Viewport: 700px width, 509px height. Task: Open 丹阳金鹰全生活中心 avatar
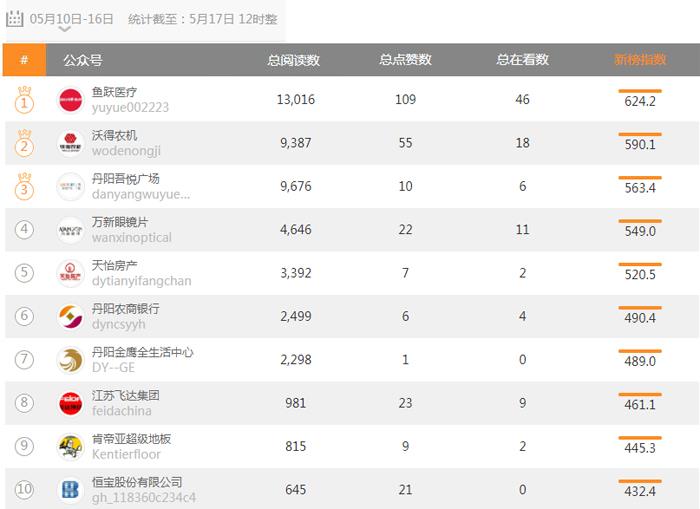(71, 359)
